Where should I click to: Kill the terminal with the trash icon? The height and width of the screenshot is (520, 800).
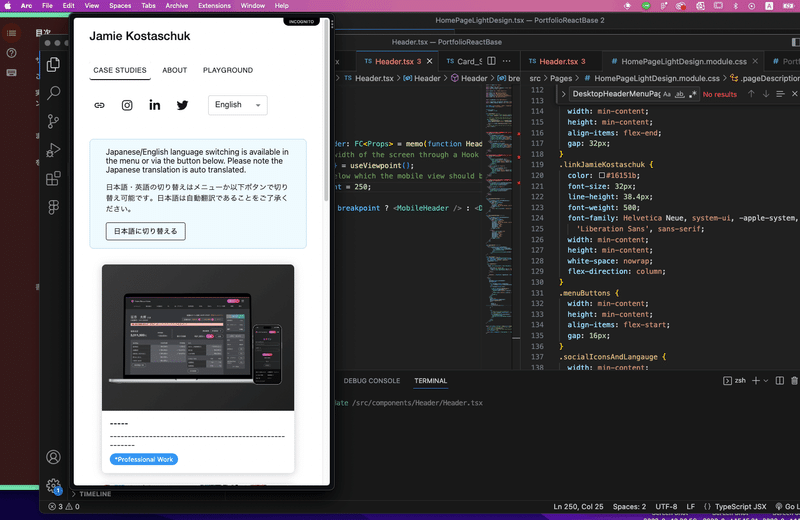(x=794, y=381)
